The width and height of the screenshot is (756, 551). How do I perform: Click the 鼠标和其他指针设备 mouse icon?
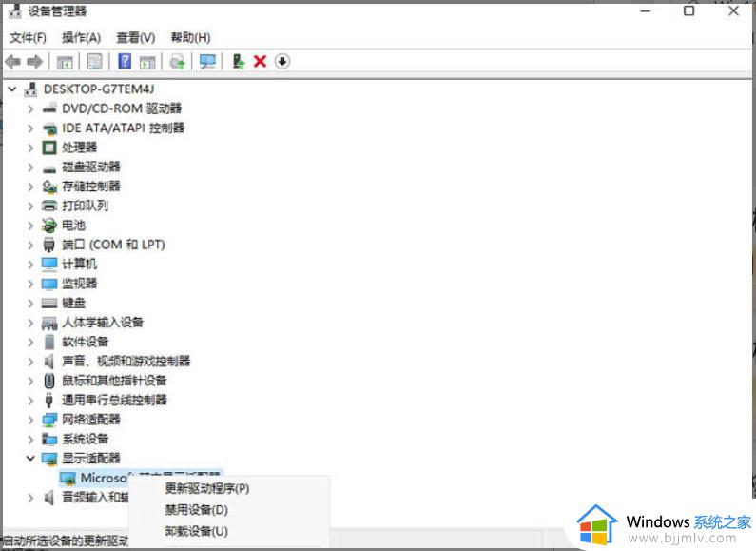tap(49, 381)
